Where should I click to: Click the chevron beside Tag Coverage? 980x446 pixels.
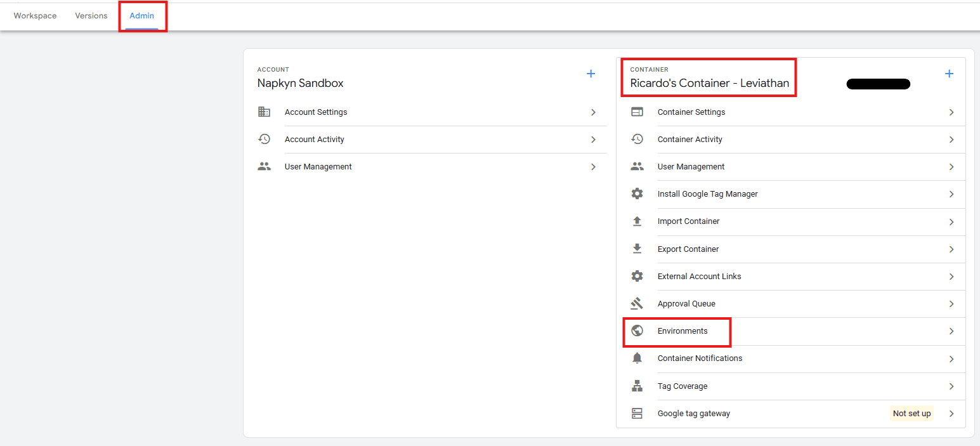click(951, 386)
